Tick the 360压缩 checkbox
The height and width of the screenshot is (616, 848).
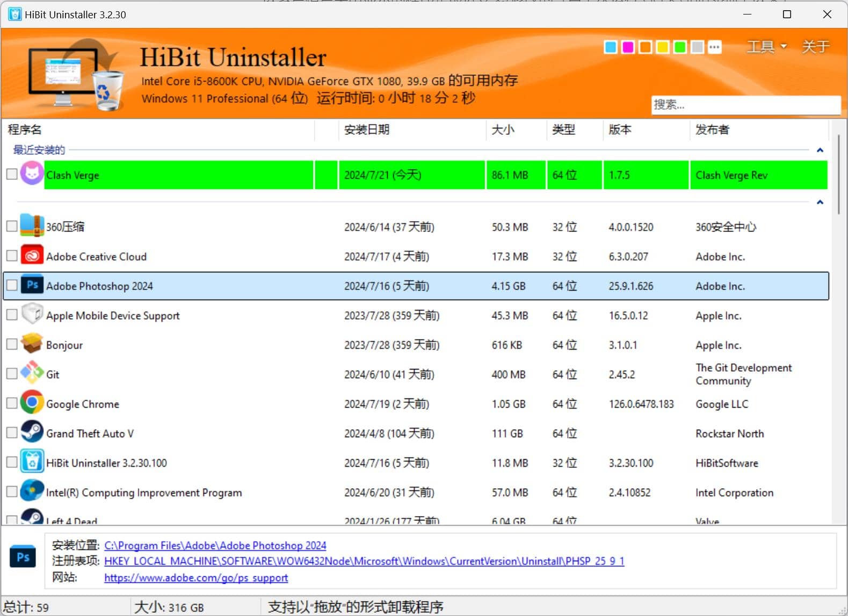12,226
